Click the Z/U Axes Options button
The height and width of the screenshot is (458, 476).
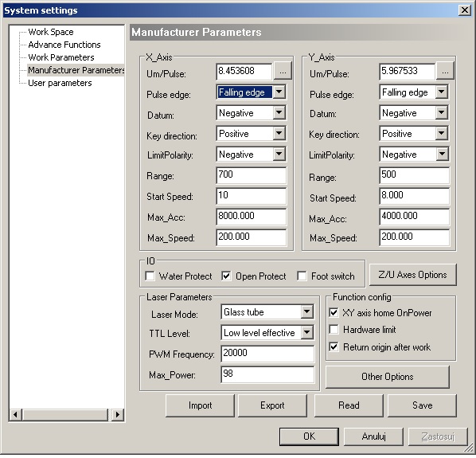pyautogui.click(x=412, y=275)
